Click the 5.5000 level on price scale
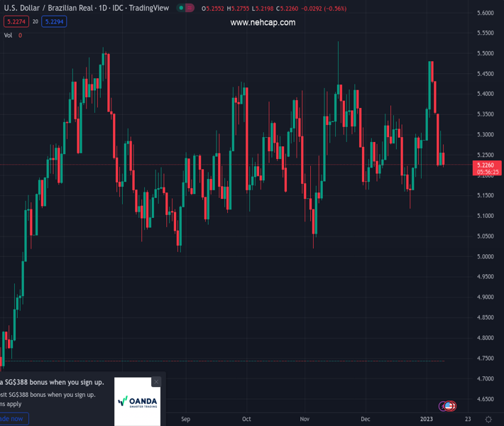504x426 pixels. click(x=485, y=53)
